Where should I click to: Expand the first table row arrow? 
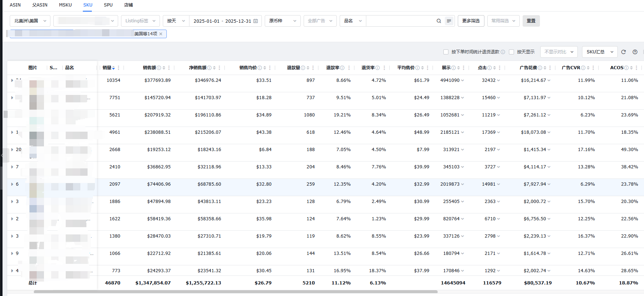12,80
